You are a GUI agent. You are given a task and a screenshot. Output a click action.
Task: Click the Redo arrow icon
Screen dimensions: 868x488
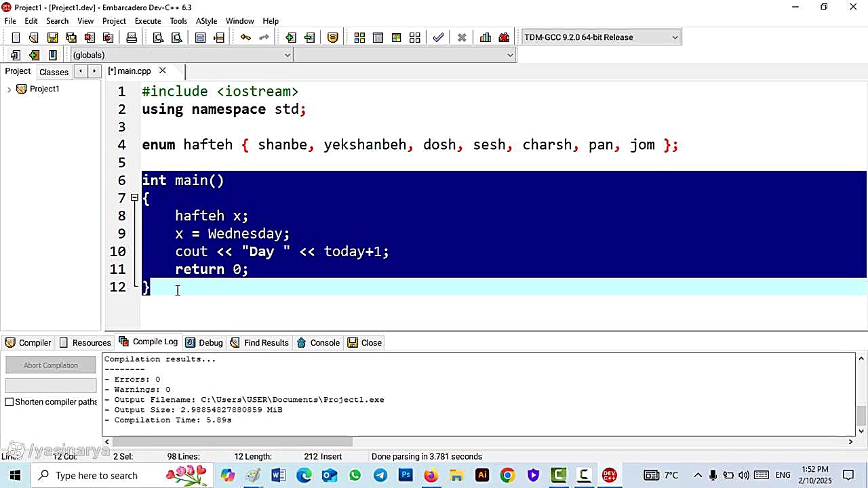264,37
